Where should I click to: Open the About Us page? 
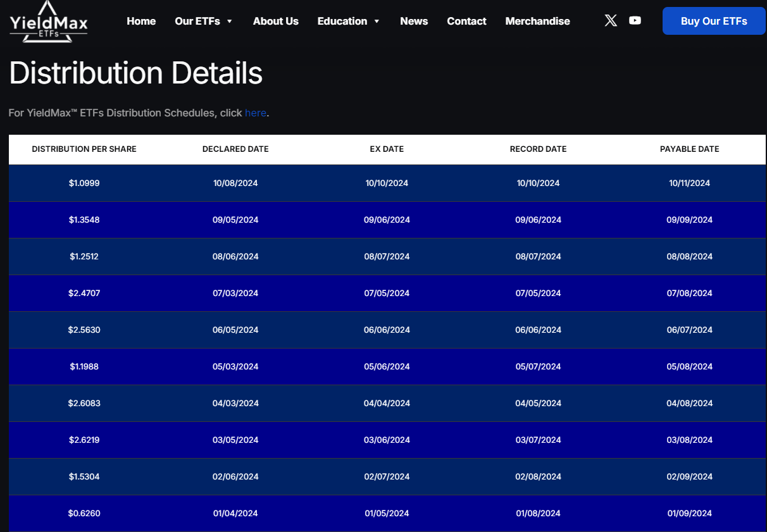tap(275, 21)
